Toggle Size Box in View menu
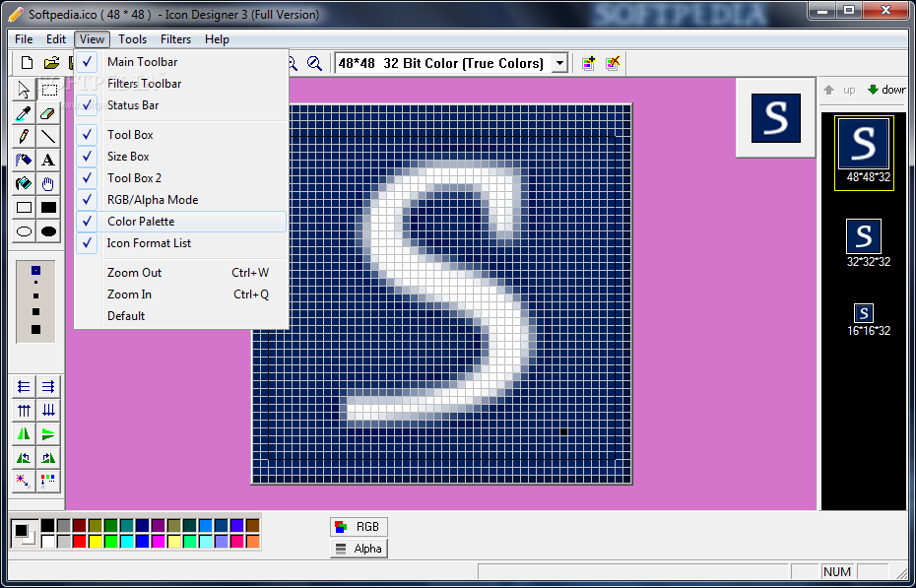916x588 pixels. coord(181,157)
